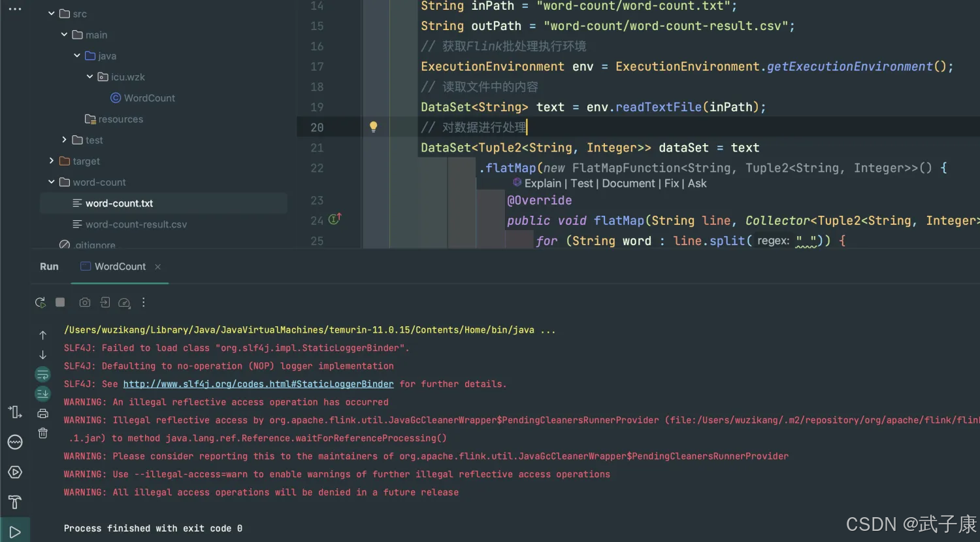This screenshot has height=542, width=980.
Task: Click the Fix code lens action
Action: coord(672,184)
